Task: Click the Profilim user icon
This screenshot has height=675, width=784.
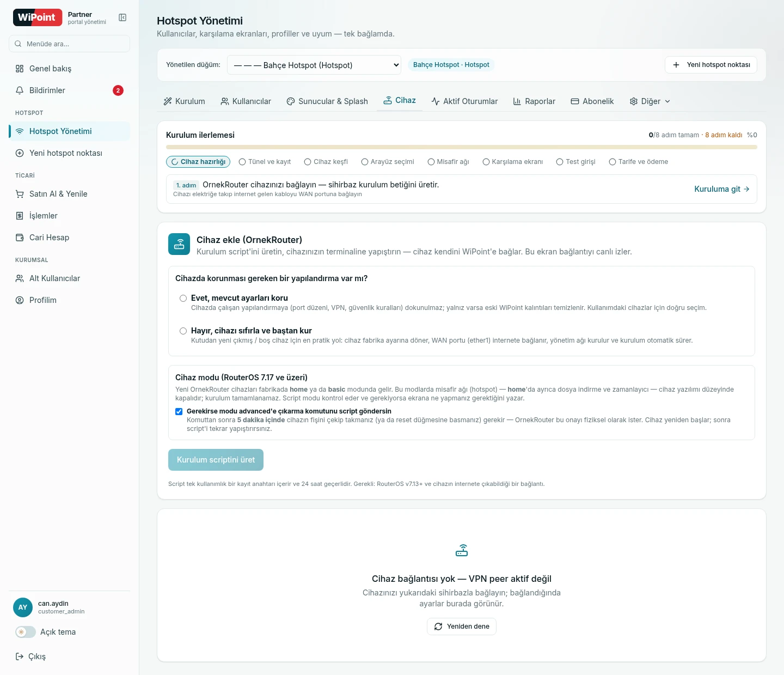Action: coord(20,300)
